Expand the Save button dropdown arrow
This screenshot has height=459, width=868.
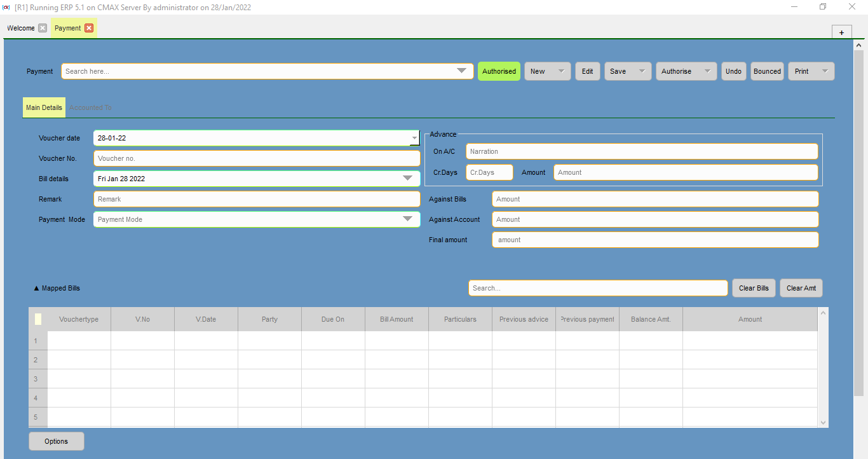coord(642,71)
